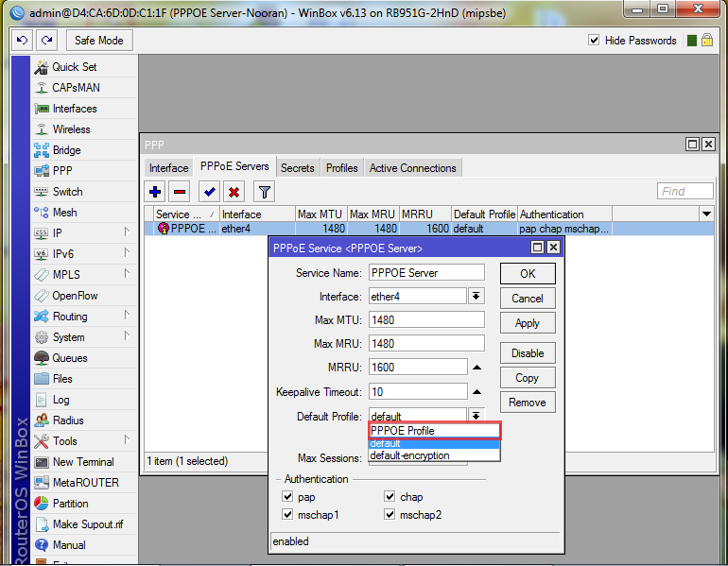Click Cancel in PPPoE Service dialog
Viewport: 728px width, 566px height.
[528, 299]
